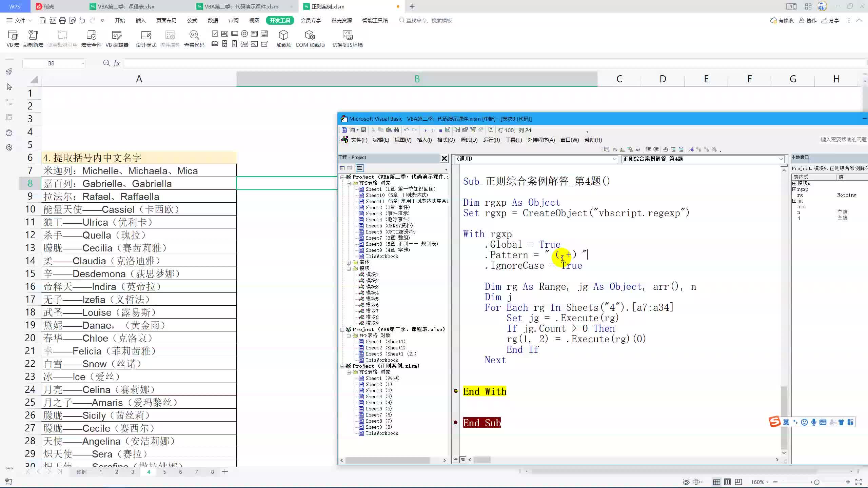Viewport: 868px width, 488px height.
Task: Switch to the 公式 ribbon tab
Action: click(192, 20)
